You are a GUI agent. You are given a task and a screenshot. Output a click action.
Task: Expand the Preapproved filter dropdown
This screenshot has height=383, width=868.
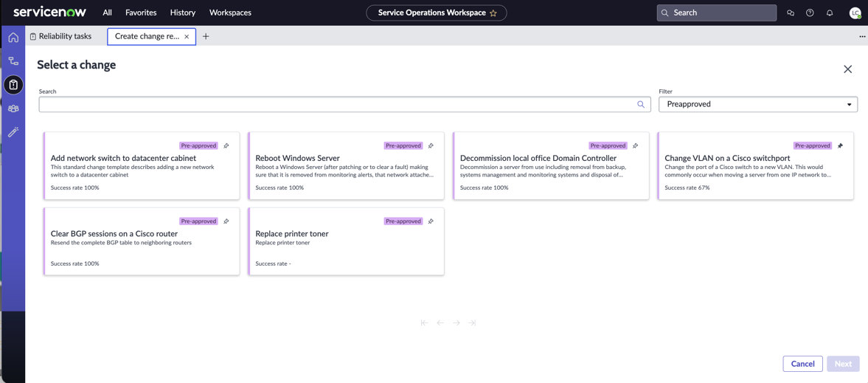click(758, 104)
